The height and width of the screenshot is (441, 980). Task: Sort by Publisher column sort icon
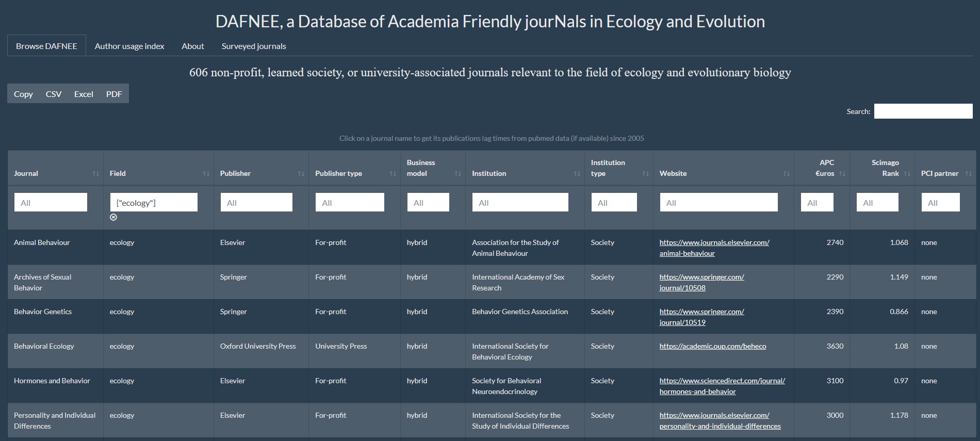(x=301, y=174)
